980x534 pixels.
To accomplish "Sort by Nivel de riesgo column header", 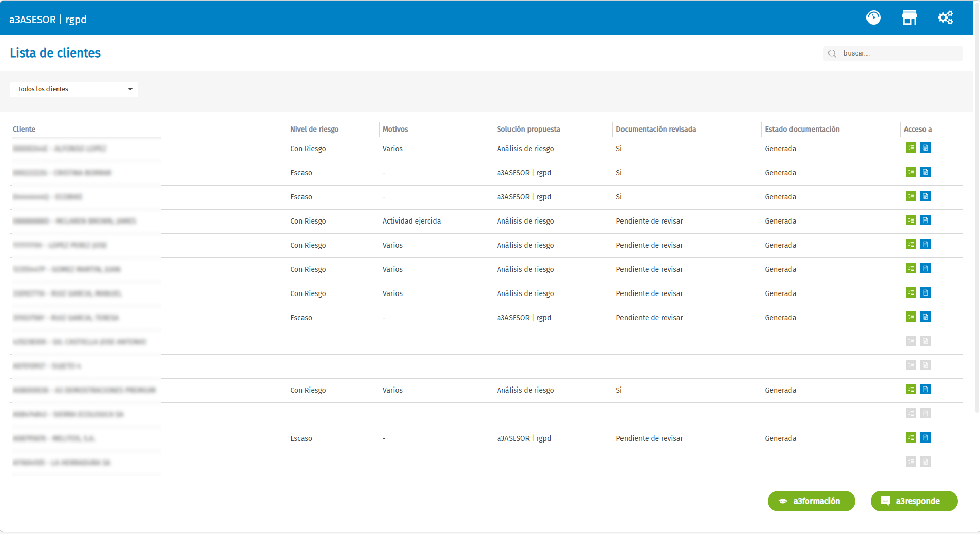I will coord(314,129).
